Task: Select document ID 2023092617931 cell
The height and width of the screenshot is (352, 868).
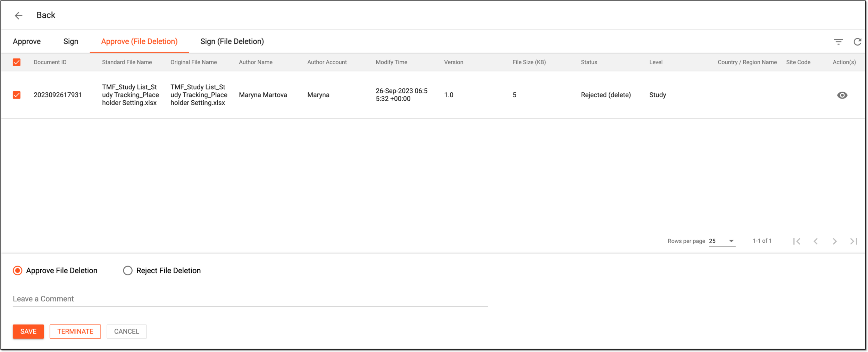Action: (x=58, y=95)
